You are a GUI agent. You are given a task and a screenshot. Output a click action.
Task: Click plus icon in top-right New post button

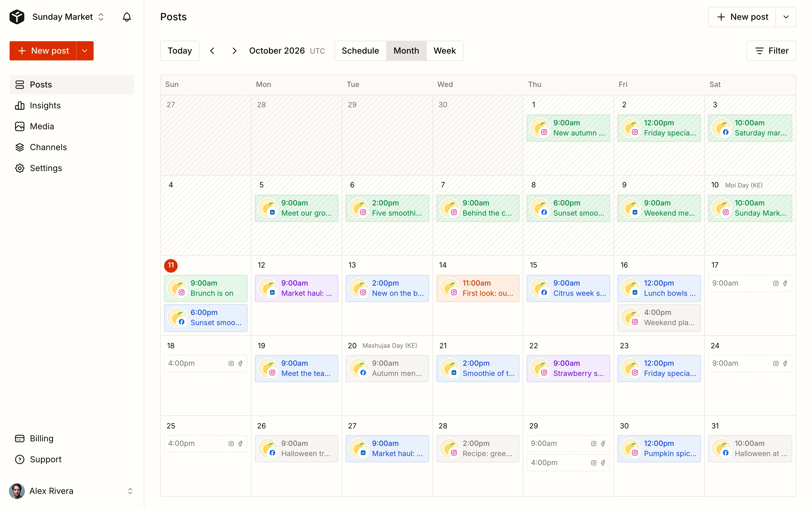point(721,17)
